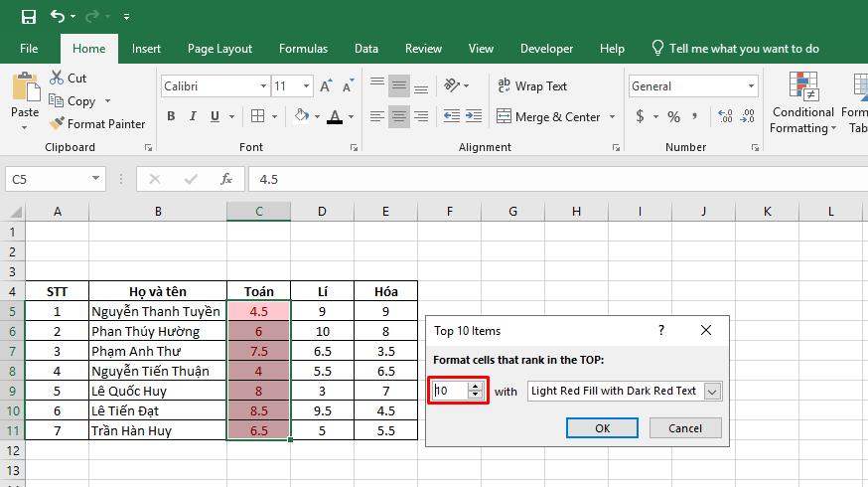This screenshot has width=868, height=487.
Task: Open font color dropdown arrow
Action: point(351,117)
